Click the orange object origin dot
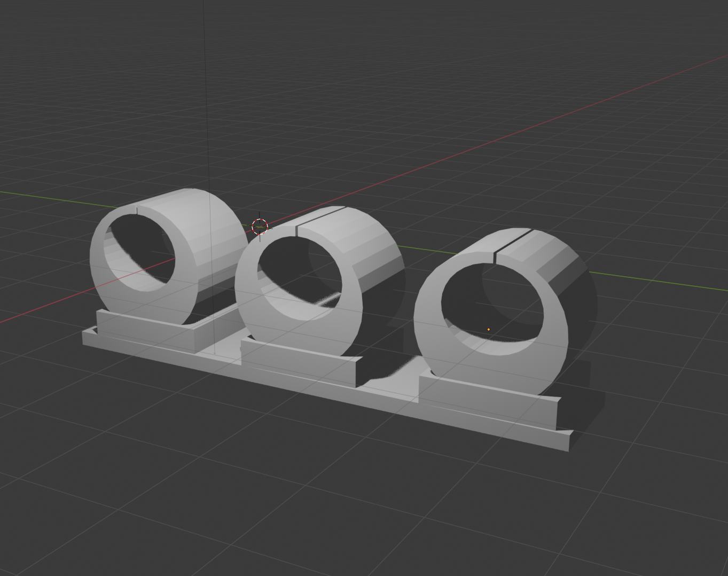The width and height of the screenshot is (728, 576). click(x=488, y=330)
